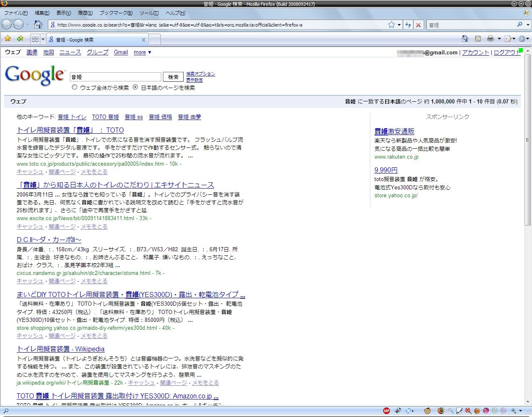Open the search engine dropdown arrow
This screenshot has height=417, width=532.
[x=528, y=25]
